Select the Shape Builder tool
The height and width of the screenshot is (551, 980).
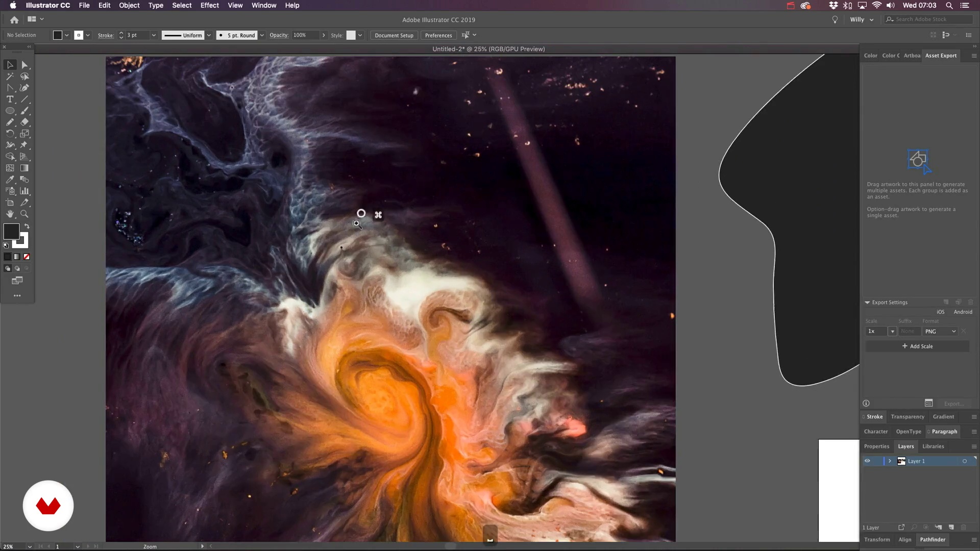tap(10, 157)
